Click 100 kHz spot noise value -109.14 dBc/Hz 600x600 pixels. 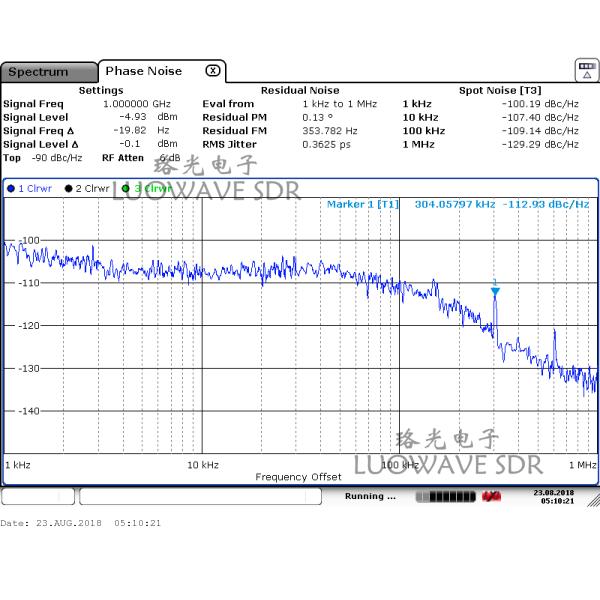[540, 131]
